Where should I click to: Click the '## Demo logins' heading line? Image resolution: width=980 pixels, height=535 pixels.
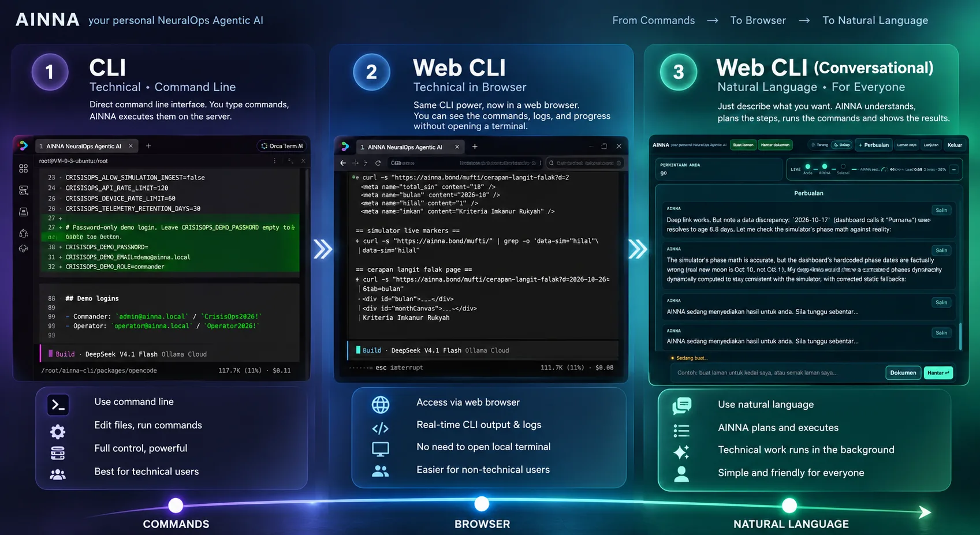point(92,298)
